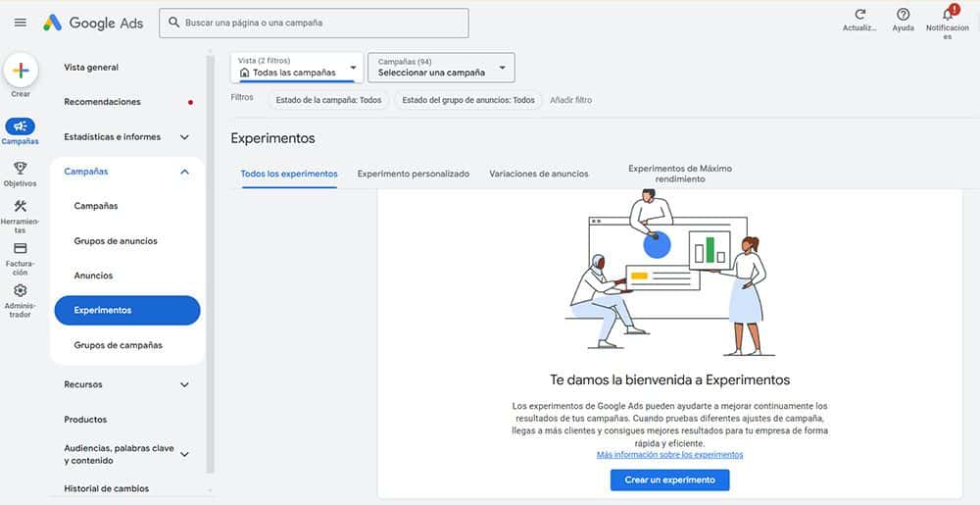
Task: Click the search magnifier icon
Action: point(173,23)
